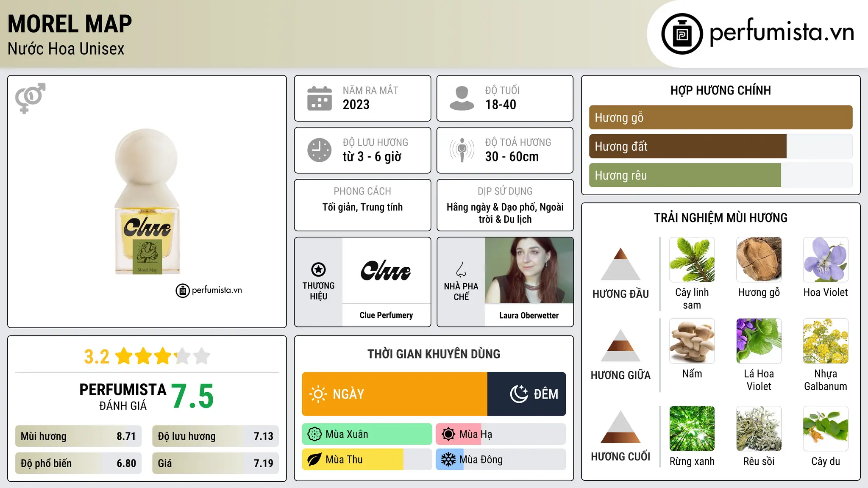Viewport: 868px width, 488px height.
Task: Click the TRẢI NGHIỆM MÙI HƯƠNG heading
Action: pos(721,218)
